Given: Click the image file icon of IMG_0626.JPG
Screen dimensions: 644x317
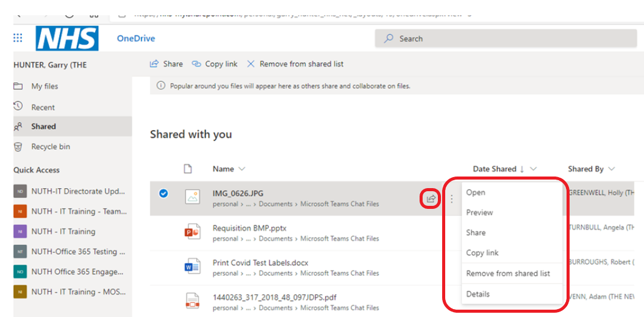Looking at the screenshot, I should tap(192, 197).
